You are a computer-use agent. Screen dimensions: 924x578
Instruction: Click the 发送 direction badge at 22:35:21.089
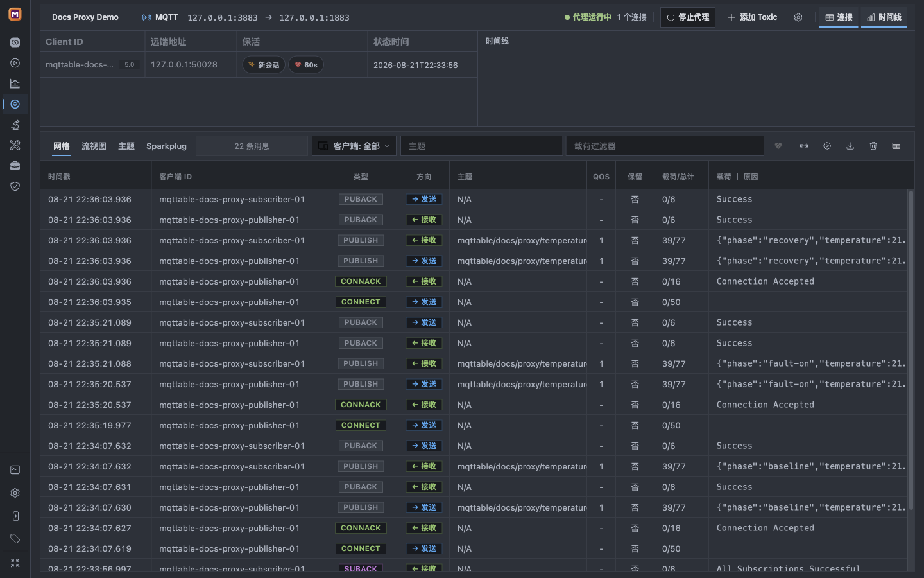[x=424, y=322]
